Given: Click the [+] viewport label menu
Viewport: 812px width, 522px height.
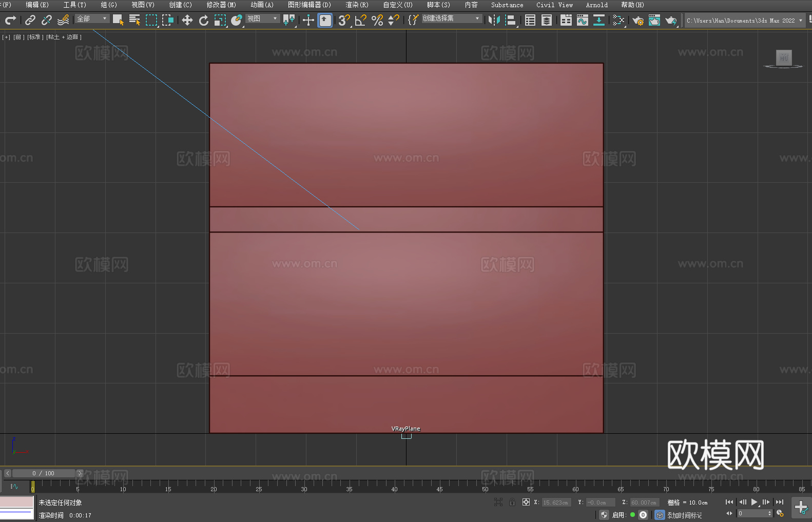Looking at the screenshot, I should pyautogui.click(x=6, y=37).
